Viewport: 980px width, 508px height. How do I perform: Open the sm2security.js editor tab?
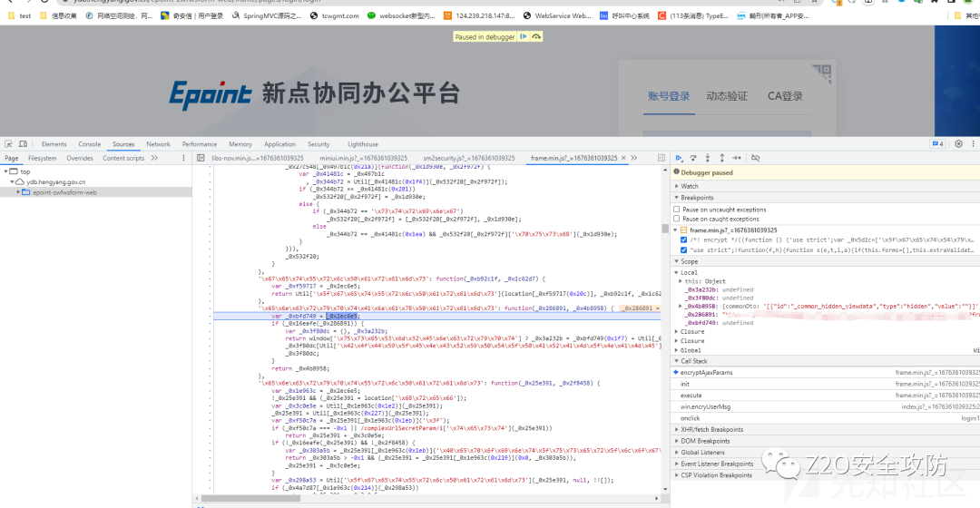(469, 158)
